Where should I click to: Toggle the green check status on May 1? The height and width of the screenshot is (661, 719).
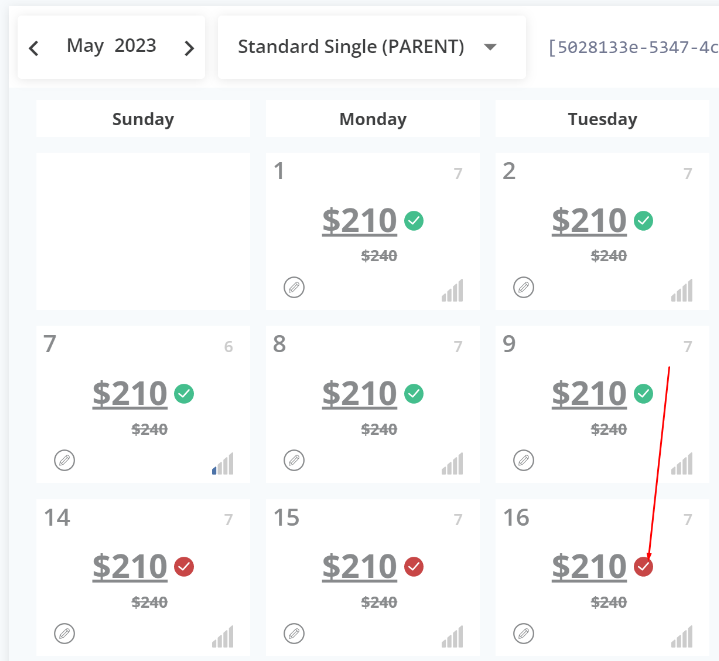click(414, 221)
